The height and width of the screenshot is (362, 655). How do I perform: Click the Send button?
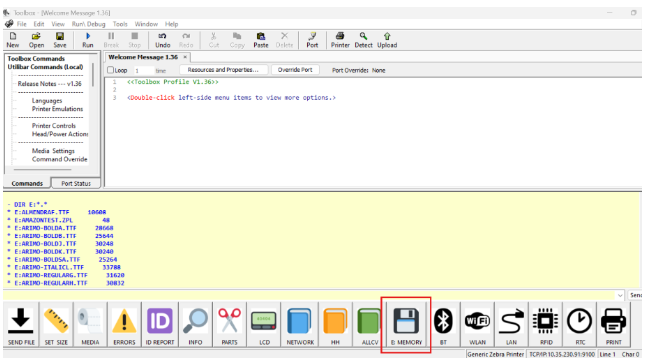(635, 295)
